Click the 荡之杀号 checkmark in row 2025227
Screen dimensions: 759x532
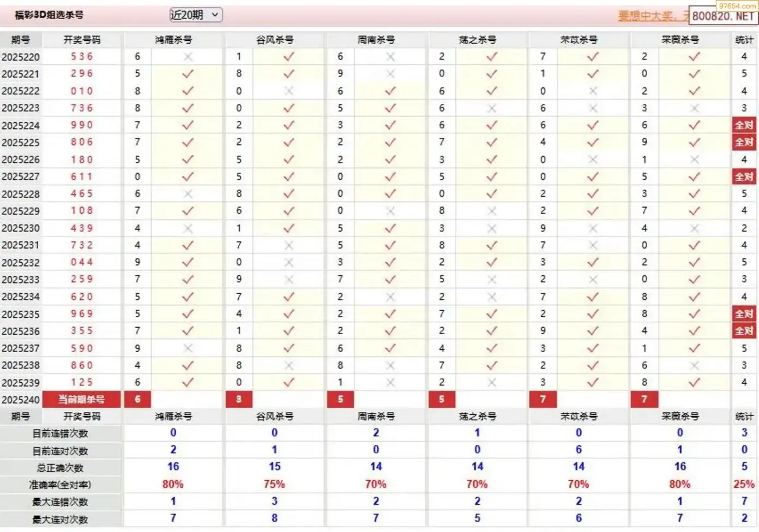pyautogui.click(x=492, y=177)
